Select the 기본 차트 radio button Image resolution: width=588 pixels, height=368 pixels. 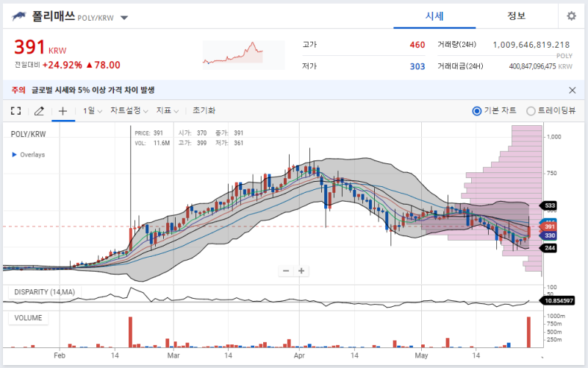tap(476, 111)
